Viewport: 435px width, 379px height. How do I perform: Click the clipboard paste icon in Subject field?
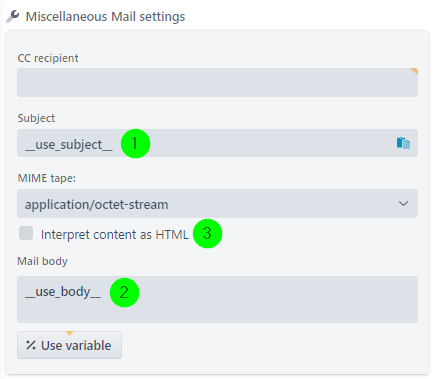click(403, 143)
